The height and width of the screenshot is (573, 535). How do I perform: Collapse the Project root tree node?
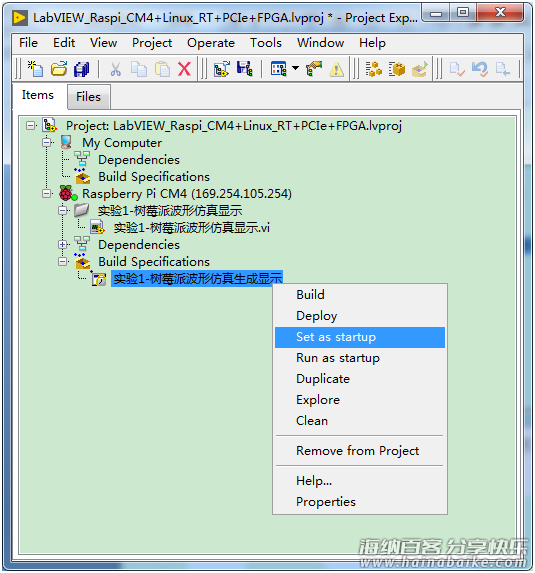click(x=31, y=126)
